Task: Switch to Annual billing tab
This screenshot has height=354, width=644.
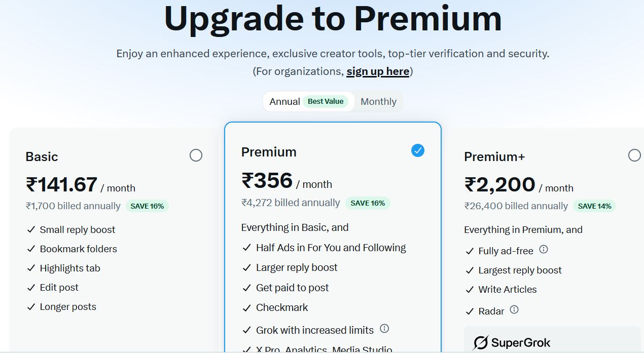Action: pyautogui.click(x=284, y=102)
